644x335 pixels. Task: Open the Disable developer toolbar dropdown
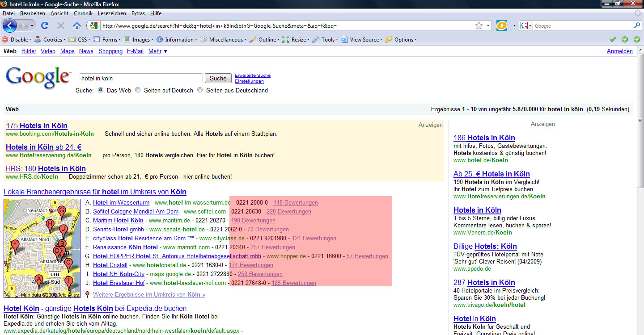point(16,39)
